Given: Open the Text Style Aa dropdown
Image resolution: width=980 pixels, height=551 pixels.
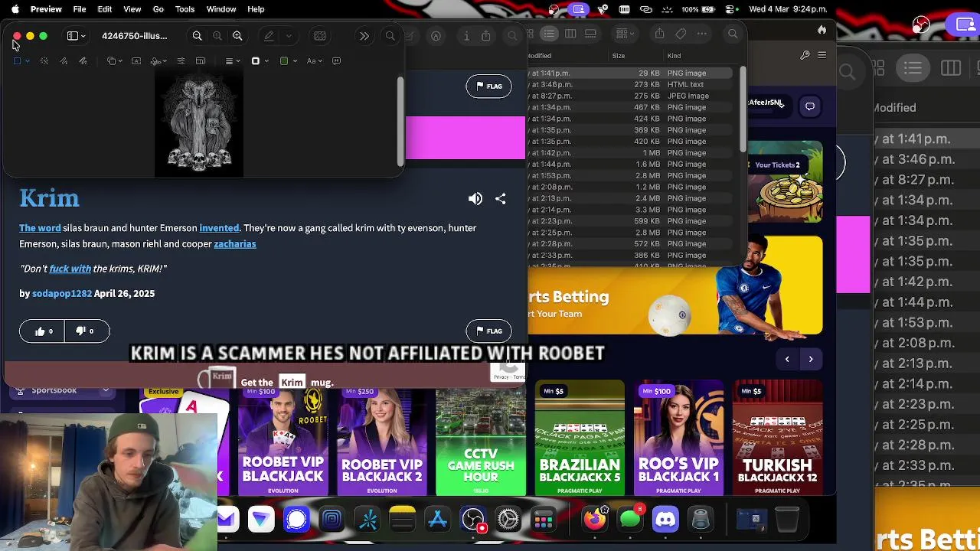Looking at the screenshot, I should point(314,61).
